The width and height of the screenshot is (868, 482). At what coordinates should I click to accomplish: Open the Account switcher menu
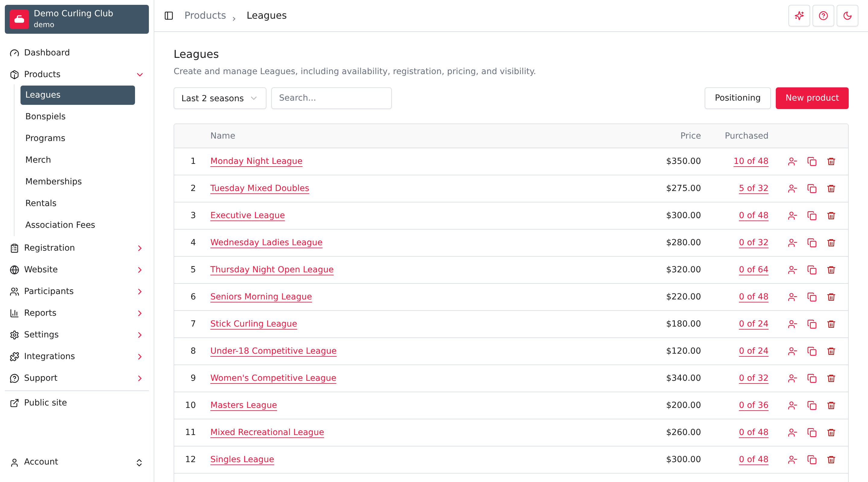coord(77,462)
